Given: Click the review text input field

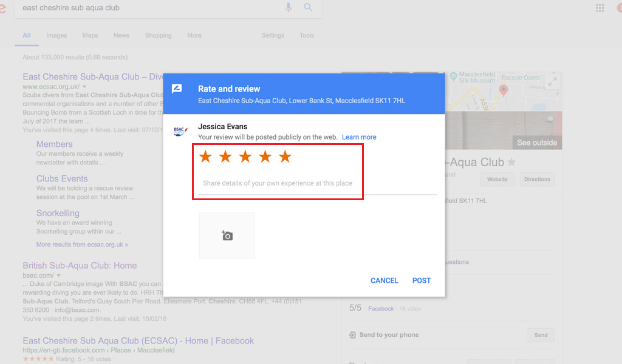Looking at the screenshot, I should 318,183.
